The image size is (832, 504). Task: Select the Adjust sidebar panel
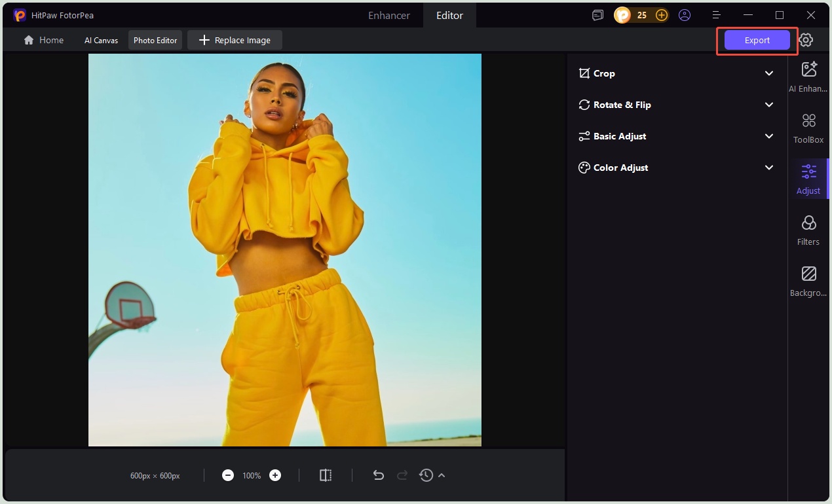pyautogui.click(x=808, y=177)
